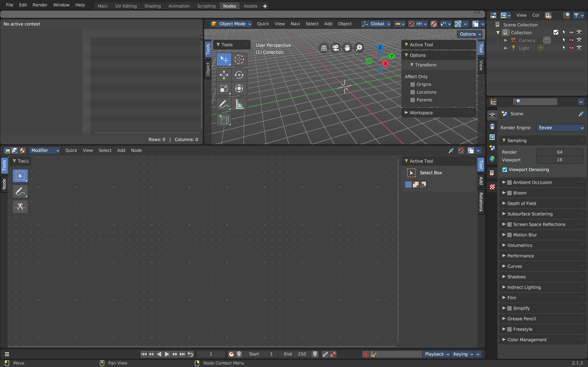588x367 pixels.
Task: Hide the Light object in the outliner
Action: tap(571, 48)
